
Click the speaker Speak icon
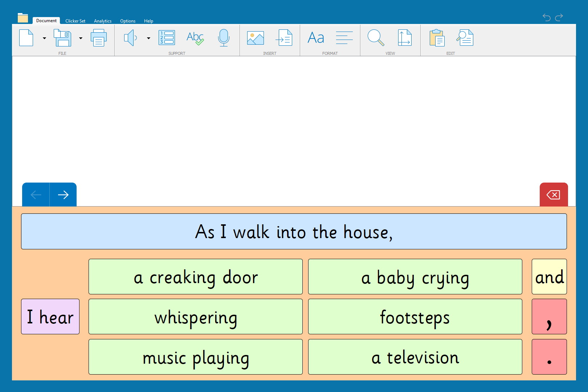(130, 38)
